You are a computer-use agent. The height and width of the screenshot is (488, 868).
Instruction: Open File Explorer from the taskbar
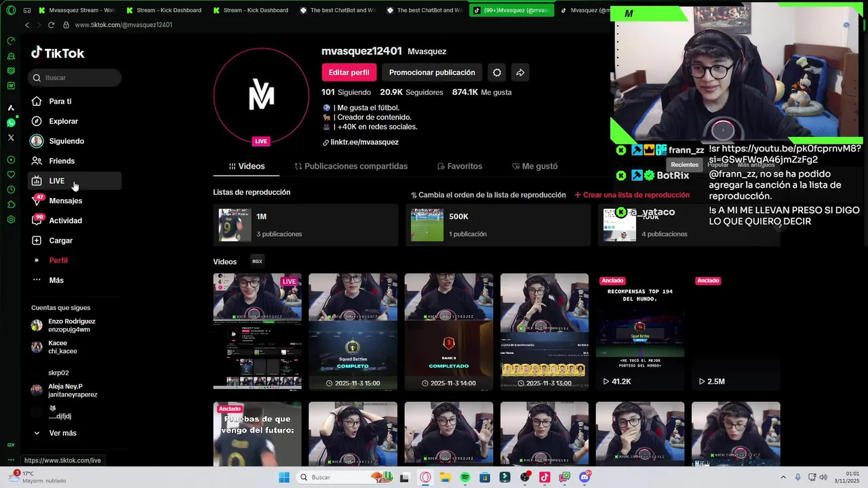click(445, 477)
